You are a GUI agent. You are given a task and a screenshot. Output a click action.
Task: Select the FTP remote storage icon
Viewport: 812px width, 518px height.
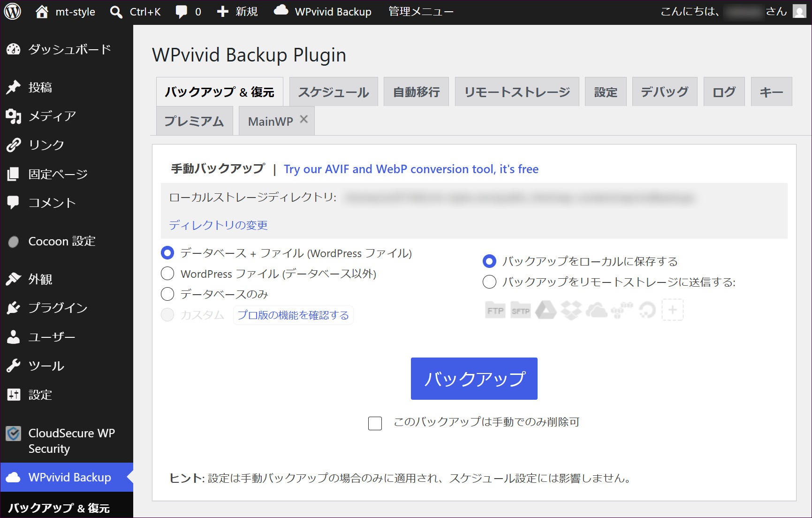coord(495,310)
